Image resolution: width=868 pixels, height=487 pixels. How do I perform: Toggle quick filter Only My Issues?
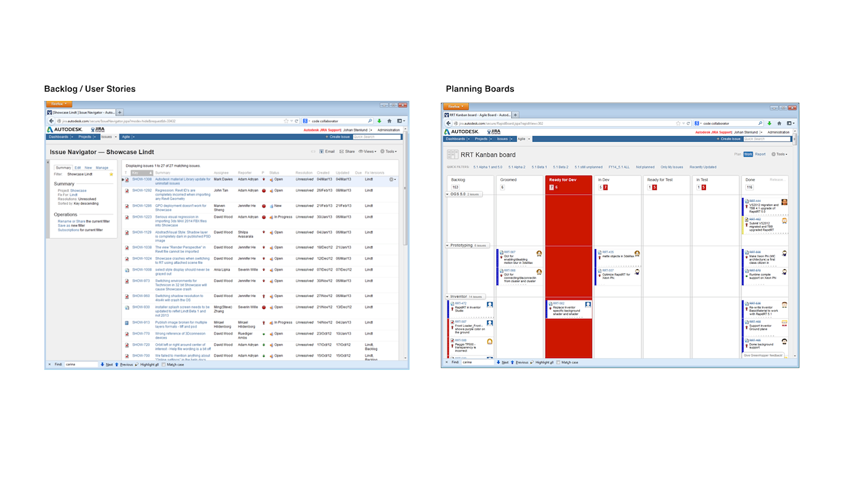click(671, 167)
